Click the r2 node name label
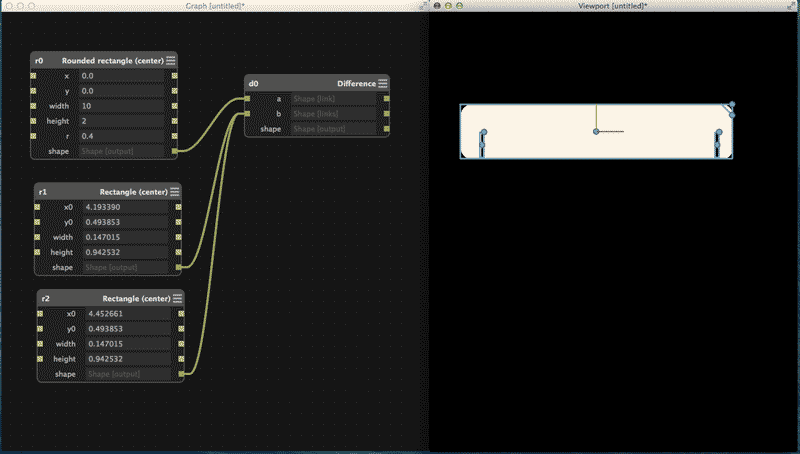This screenshot has width=800, height=454. (46, 298)
